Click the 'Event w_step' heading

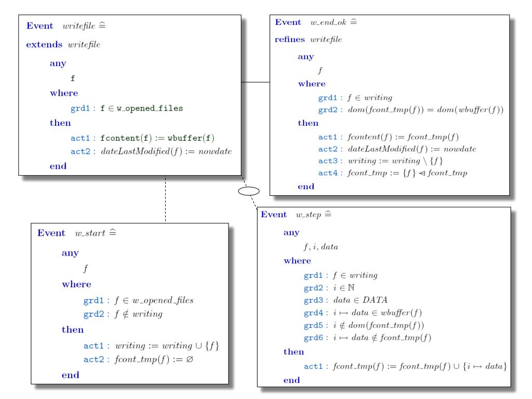(x=296, y=215)
